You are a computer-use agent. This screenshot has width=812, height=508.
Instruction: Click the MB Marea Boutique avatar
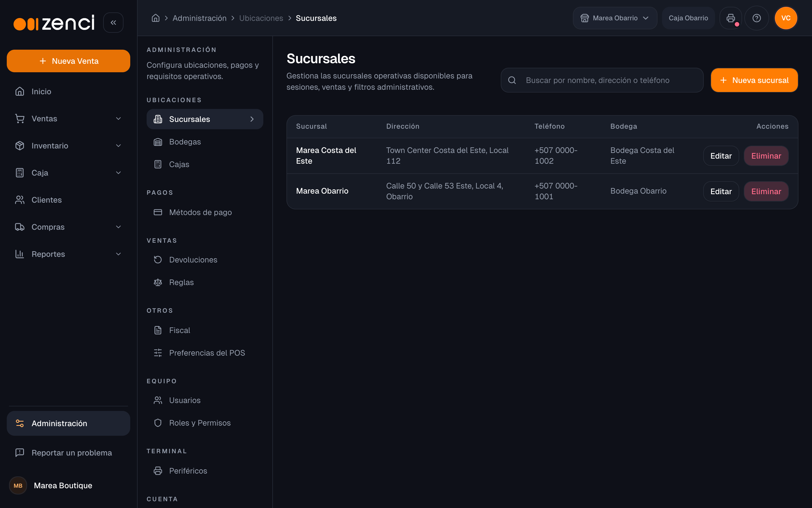(x=18, y=485)
